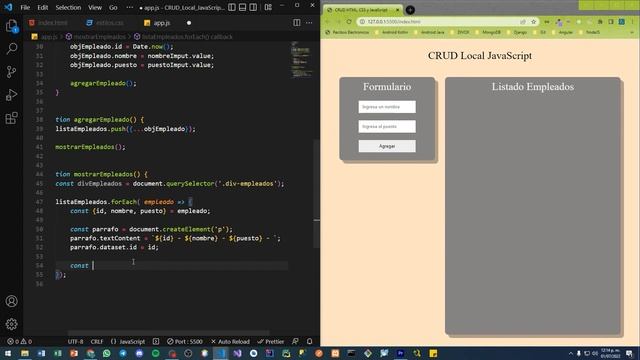The width and height of the screenshot is (640, 360).
Task: Open the Angular bookmark folder
Action: [562, 32]
